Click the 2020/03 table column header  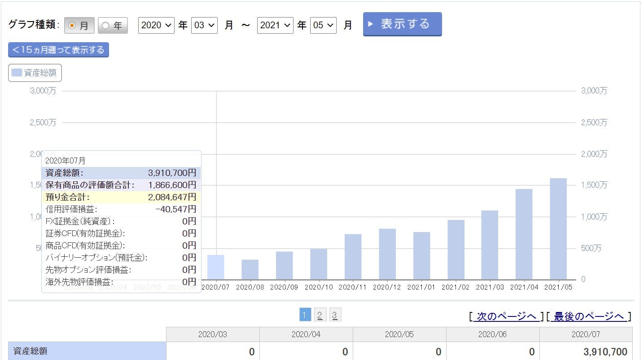point(213,334)
